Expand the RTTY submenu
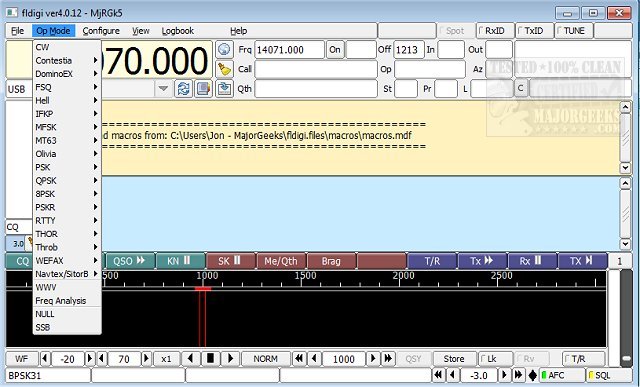The width and height of the screenshot is (640, 387). pos(67,220)
